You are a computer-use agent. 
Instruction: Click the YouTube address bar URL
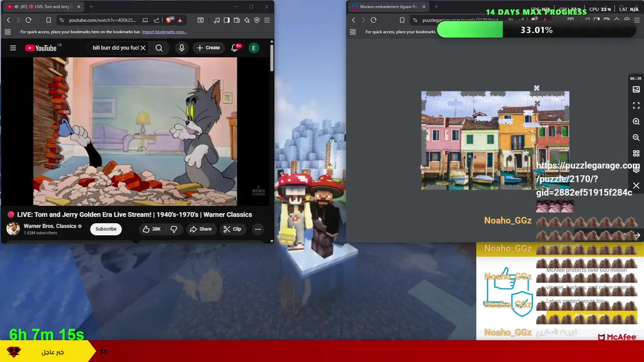click(102, 20)
